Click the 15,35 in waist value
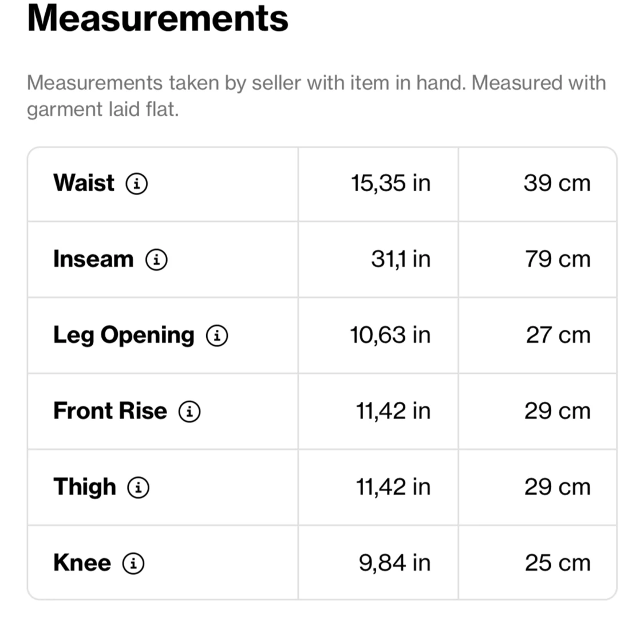 (x=390, y=183)
